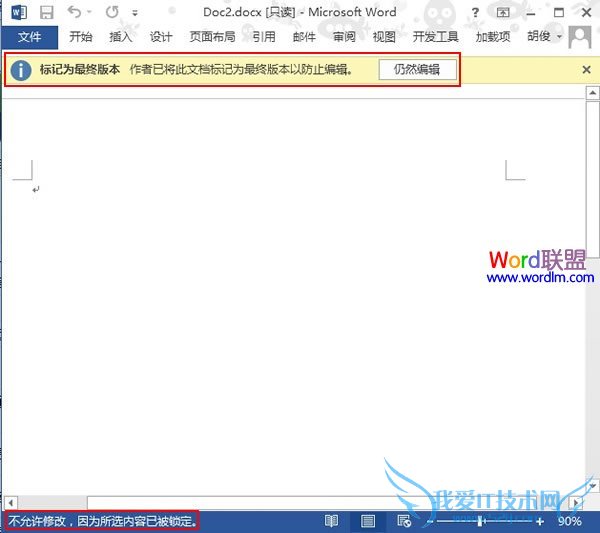Image resolution: width=600 pixels, height=533 pixels.
Task: Switch to Web Layout view icon
Action: [404, 521]
